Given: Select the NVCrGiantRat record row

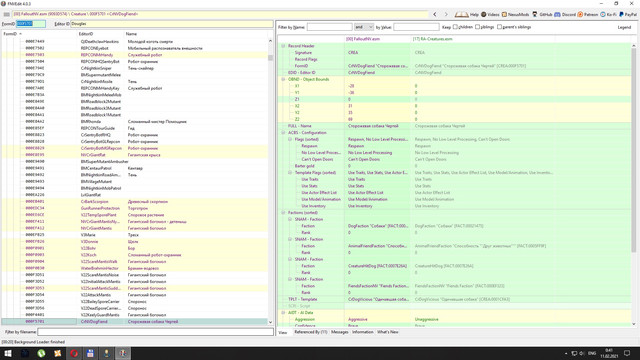Looking at the screenshot, I should click(135, 155).
